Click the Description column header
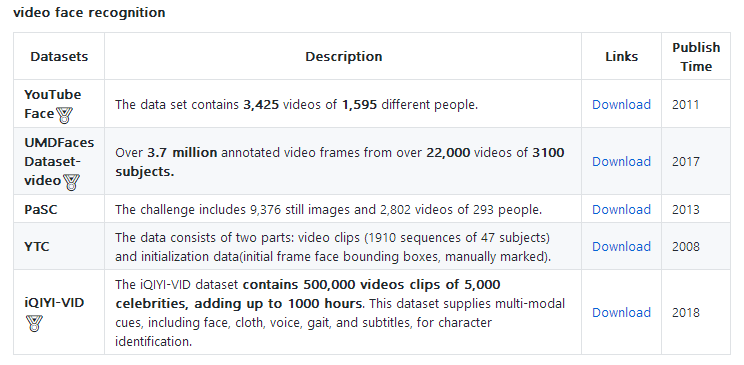The width and height of the screenshot is (744, 365). tap(344, 56)
